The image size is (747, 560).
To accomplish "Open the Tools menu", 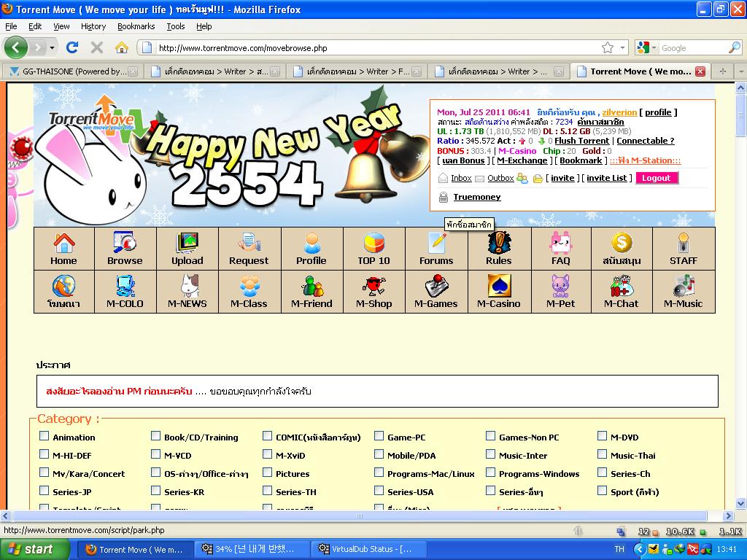I will coord(175,26).
